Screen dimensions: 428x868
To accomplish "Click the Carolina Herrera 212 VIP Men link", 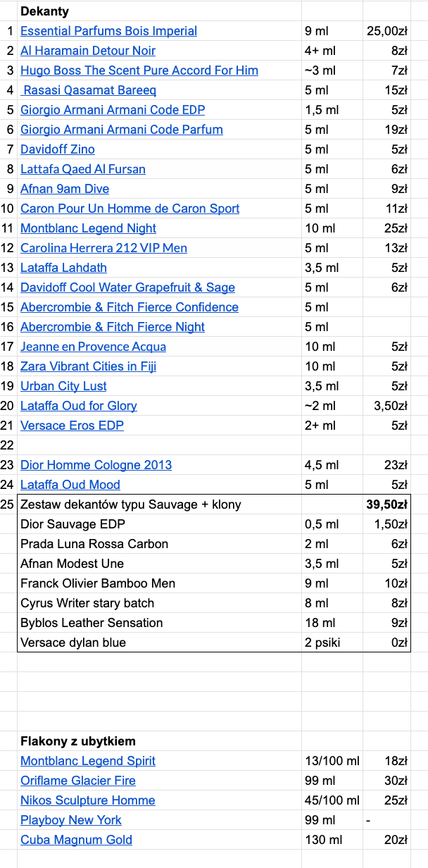I will 103,248.
